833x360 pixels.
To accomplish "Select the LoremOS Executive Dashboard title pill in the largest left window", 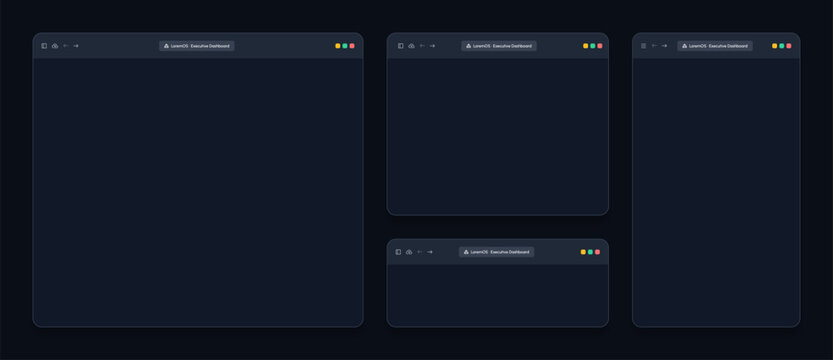I will pos(197,46).
